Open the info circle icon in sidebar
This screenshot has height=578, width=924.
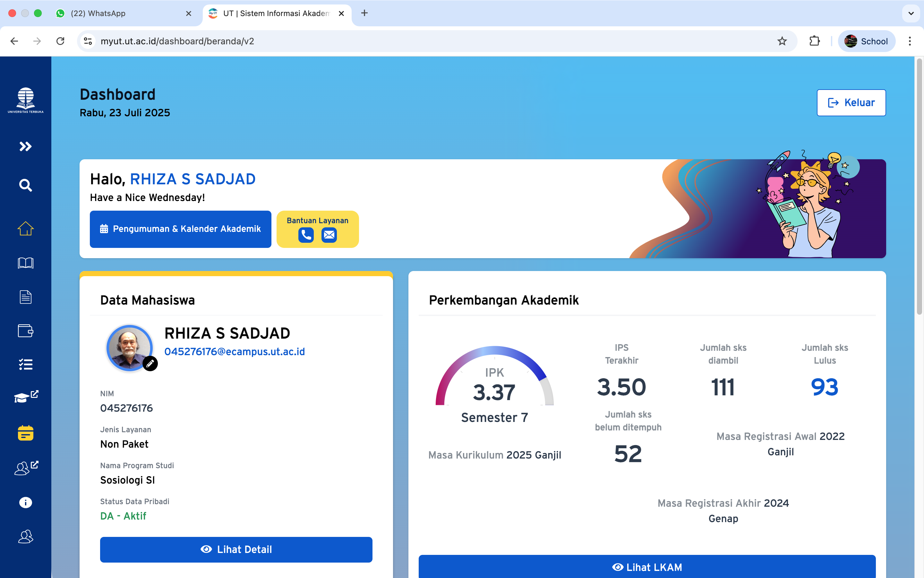(26, 502)
